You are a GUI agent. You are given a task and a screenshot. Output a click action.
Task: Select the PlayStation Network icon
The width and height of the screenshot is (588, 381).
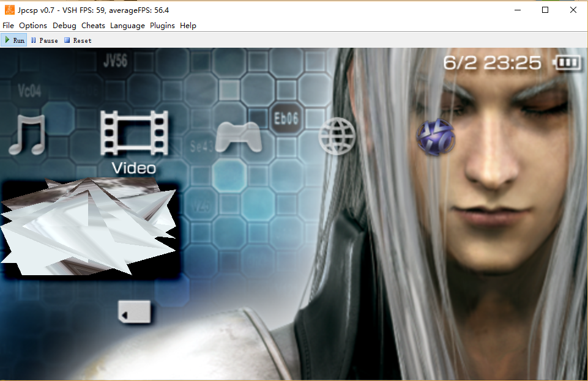(x=436, y=137)
